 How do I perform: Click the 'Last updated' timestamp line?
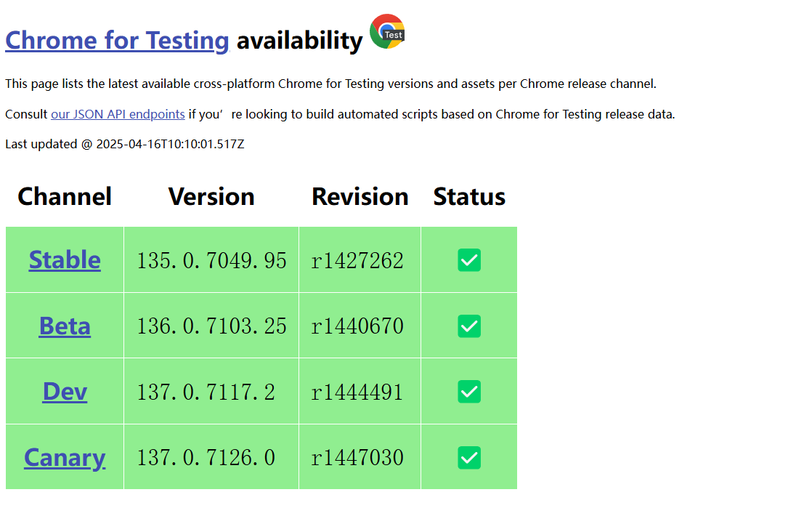[x=125, y=144]
